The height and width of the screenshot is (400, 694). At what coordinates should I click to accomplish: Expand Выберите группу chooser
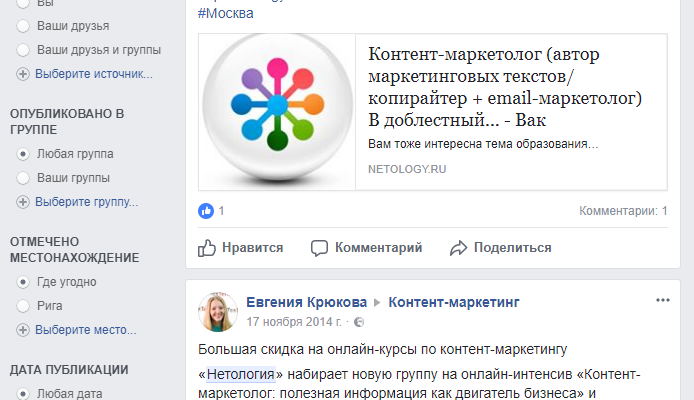click(87, 202)
